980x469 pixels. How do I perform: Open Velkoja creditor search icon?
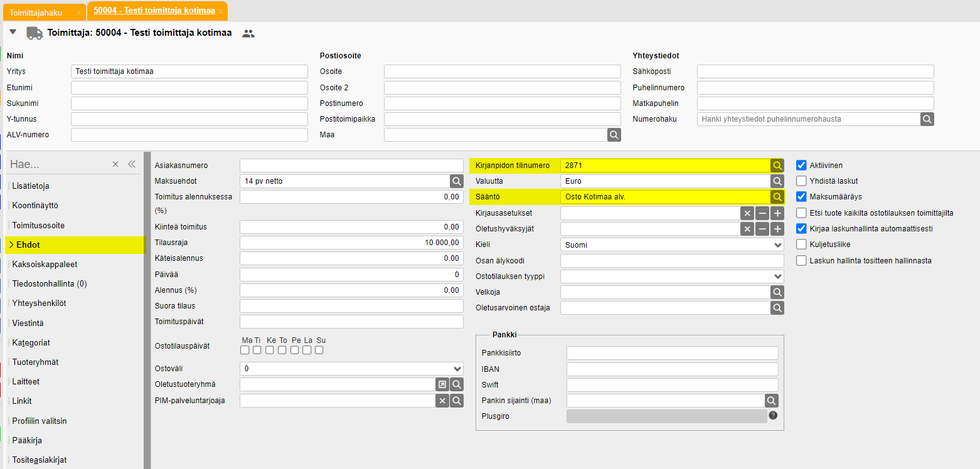pyautogui.click(x=777, y=292)
